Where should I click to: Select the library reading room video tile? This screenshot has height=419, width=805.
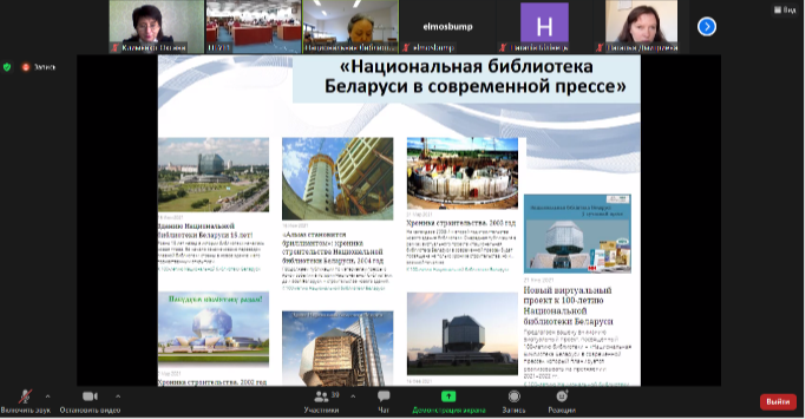[246, 25]
